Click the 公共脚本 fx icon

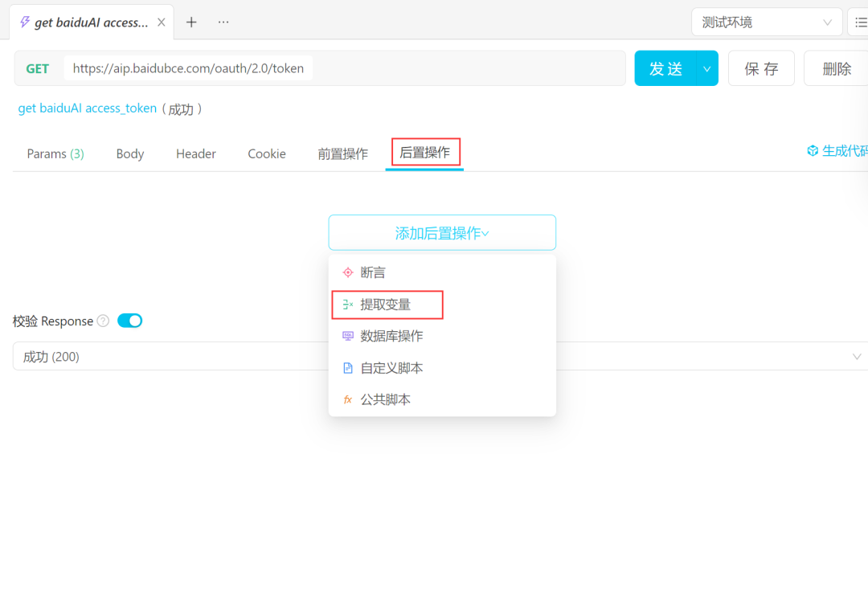tap(348, 399)
